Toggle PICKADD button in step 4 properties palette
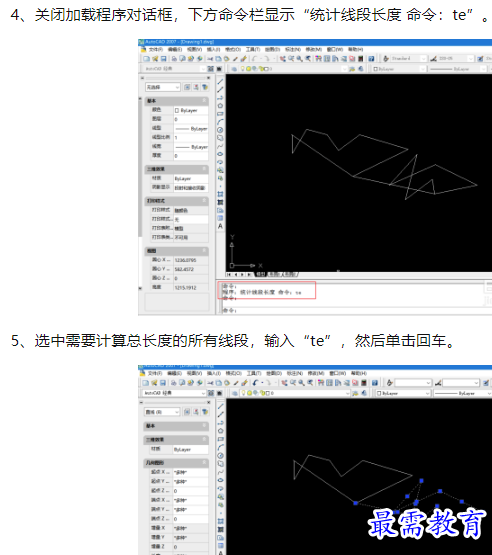 tap(187, 87)
